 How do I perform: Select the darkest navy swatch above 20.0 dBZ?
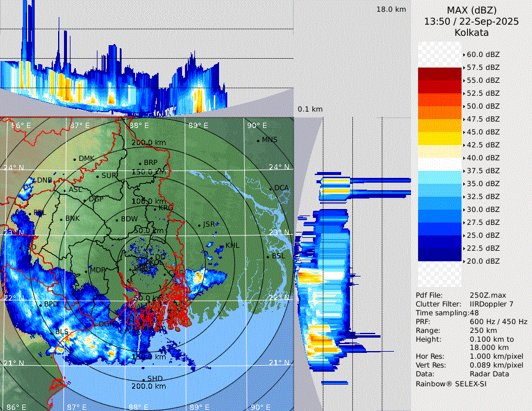click(x=439, y=255)
